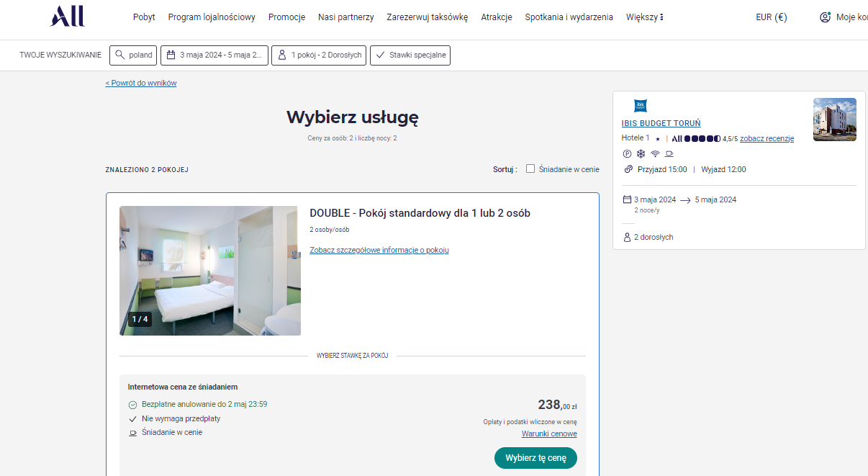Click the air conditioning snowflake icon
Image resolution: width=868 pixels, height=476 pixels.
click(641, 153)
